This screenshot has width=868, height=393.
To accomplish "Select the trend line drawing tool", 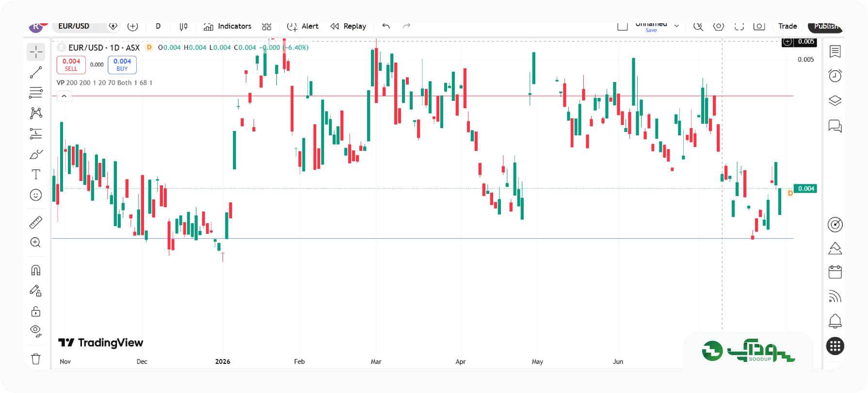I will click(36, 72).
